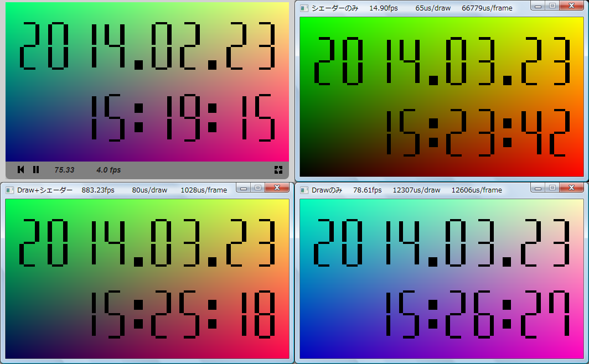Click the 12606us/frame title text
This screenshot has height=364, width=589.
pyautogui.click(x=477, y=190)
